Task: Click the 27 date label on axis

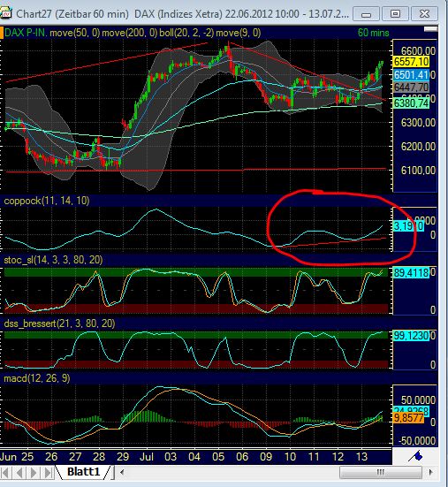Action: (75, 457)
